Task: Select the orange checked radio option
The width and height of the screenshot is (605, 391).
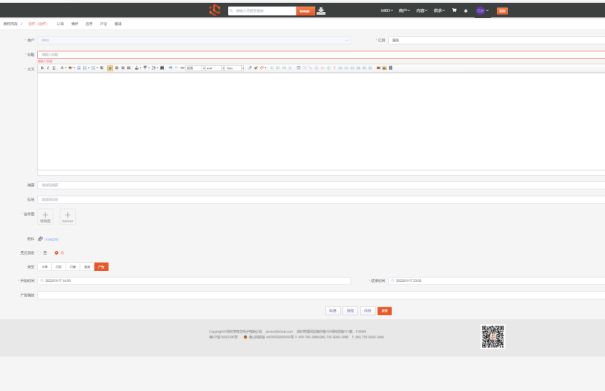Action: [56, 253]
